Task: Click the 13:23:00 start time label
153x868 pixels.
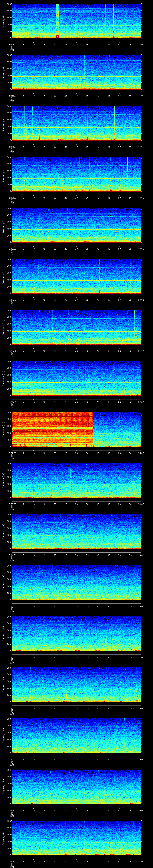Action: point(12,504)
